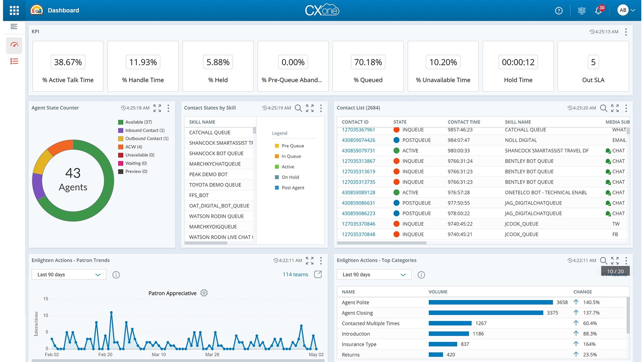The image size is (644, 362).
Task: Toggle Post Agent legend item
Action: (289, 188)
